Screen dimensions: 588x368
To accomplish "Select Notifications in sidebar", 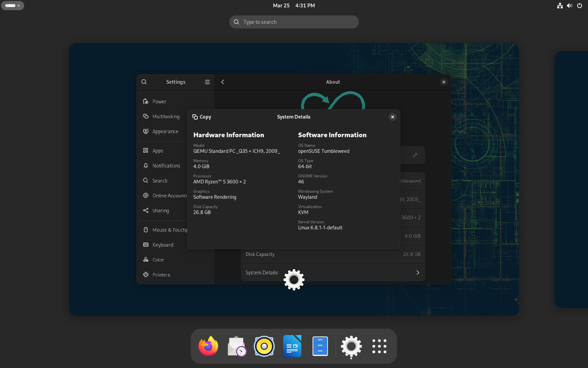I will 163,166.
